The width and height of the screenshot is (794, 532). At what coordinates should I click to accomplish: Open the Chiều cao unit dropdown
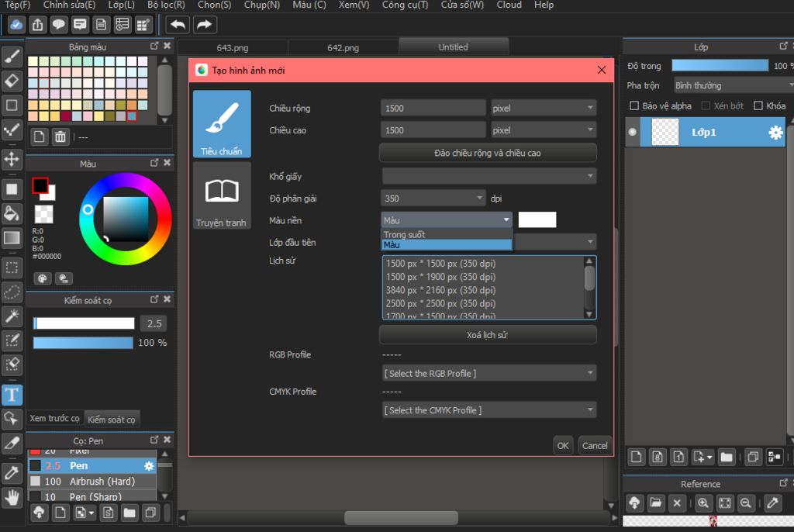(544, 130)
